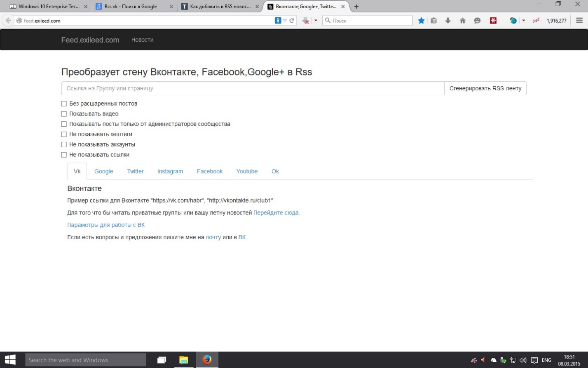Check Не показывать аккаунты checkbox
The height and width of the screenshot is (368, 588).
point(64,145)
